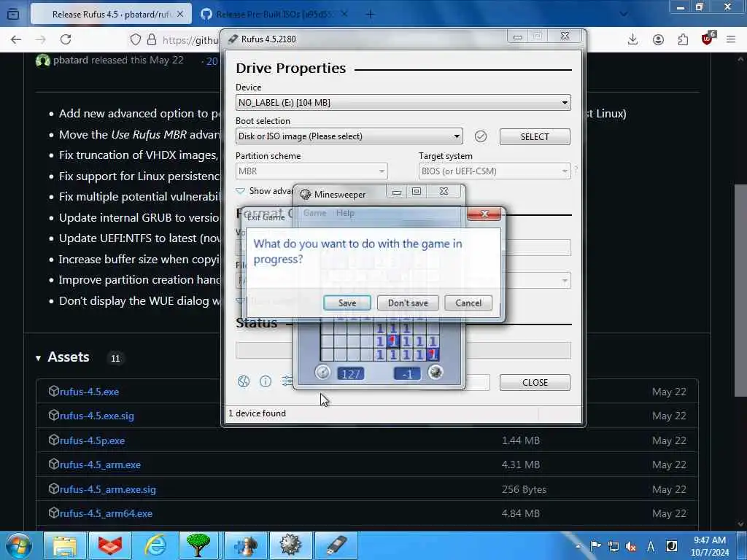Download rufus-4.5p.exe
Image resolution: width=747 pixels, height=560 pixels.
tap(92, 440)
